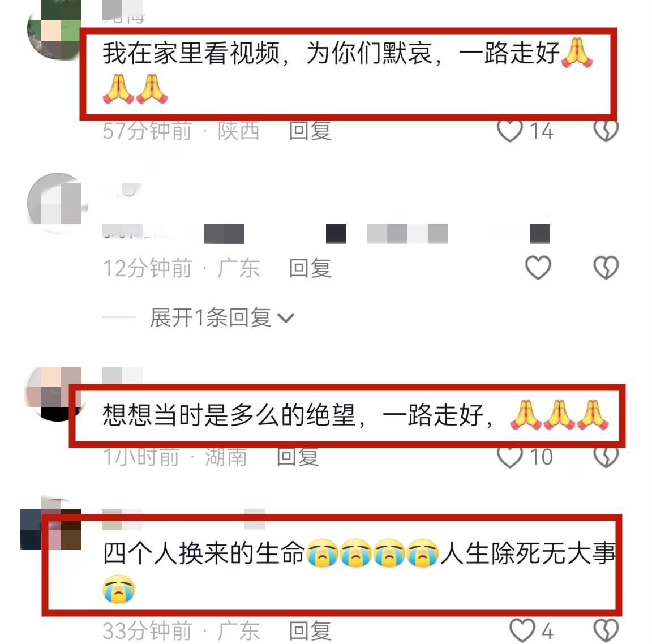
Task: Open gray avatar of 12分钟前 commenter
Action: [57, 203]
